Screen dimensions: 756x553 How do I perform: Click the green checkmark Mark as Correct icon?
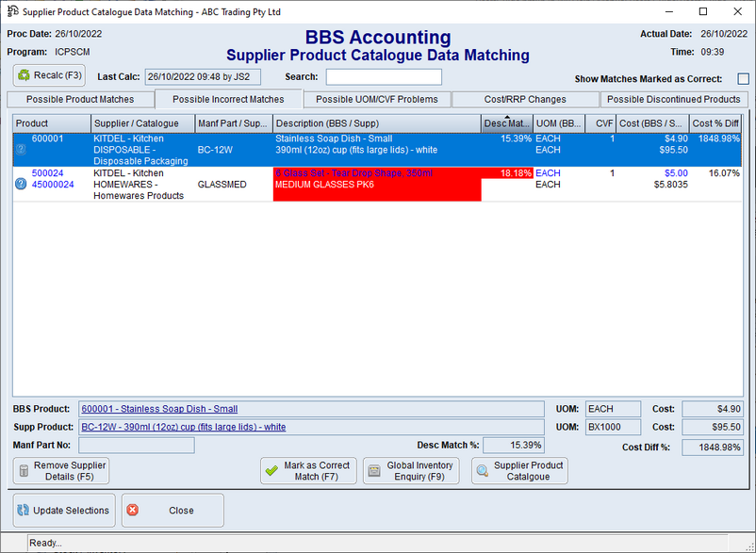(271, 471)
